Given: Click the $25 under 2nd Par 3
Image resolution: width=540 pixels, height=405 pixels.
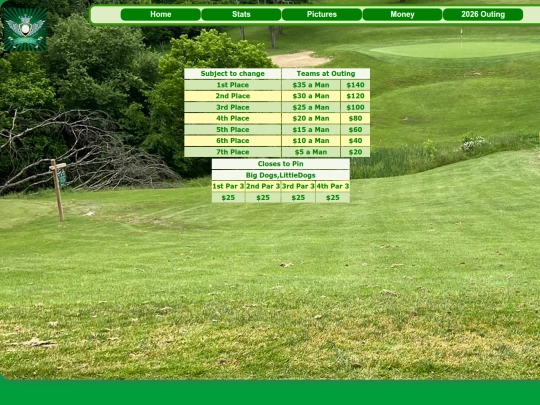Looking at the screenshot, I should pyautogui.click(x=263, y=198).
